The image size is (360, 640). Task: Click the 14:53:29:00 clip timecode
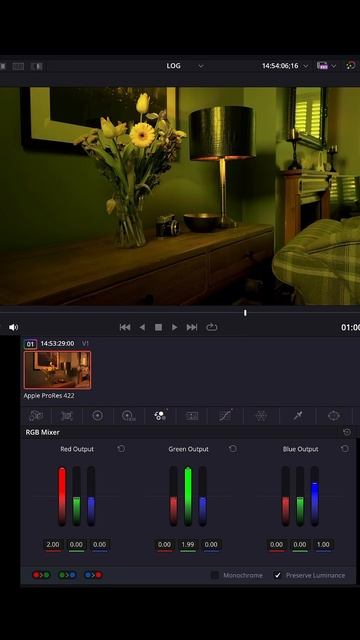[x=57, y=344]
